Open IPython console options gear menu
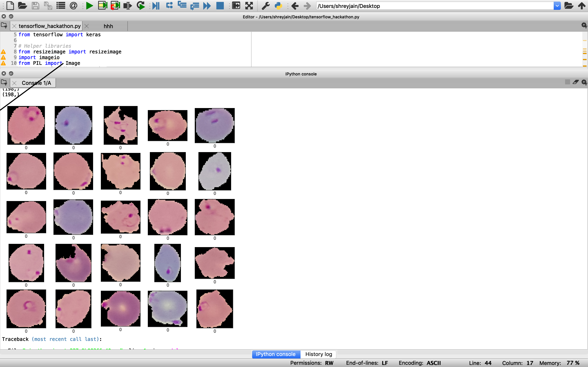The width and height of the screenshot is (588, 367). (584, 82)
